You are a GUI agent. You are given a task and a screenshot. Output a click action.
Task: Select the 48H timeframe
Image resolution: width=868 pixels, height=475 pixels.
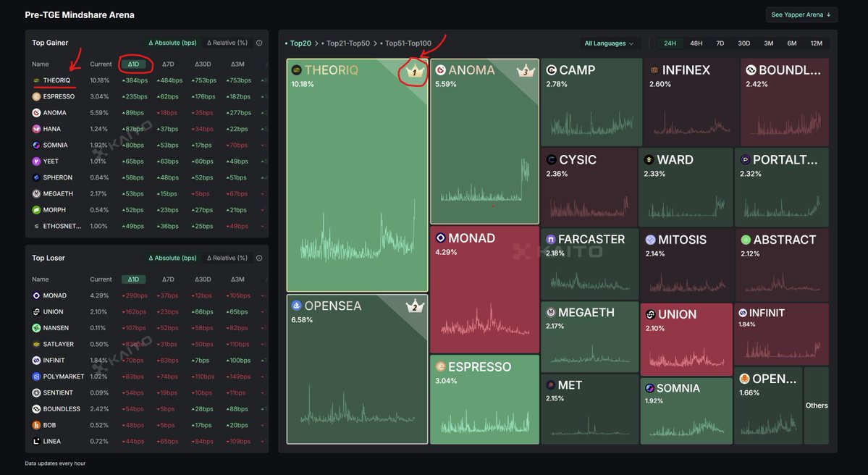pos(696,43)
